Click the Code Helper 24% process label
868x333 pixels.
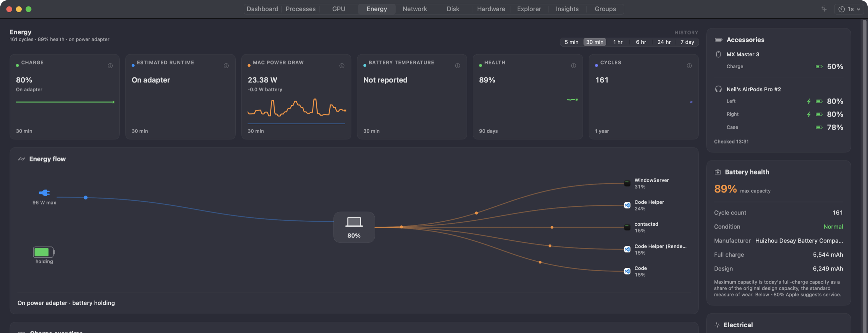[x=649, y=205]
